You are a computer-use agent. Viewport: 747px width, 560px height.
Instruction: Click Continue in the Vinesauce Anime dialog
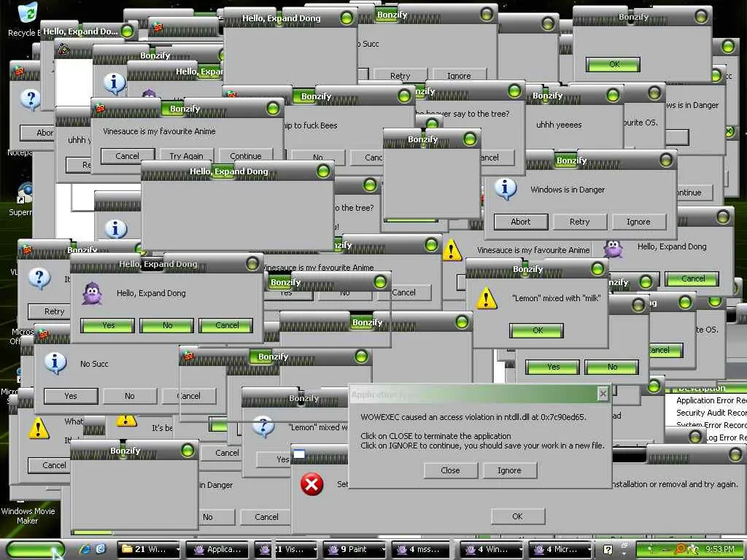click(246, 156)
